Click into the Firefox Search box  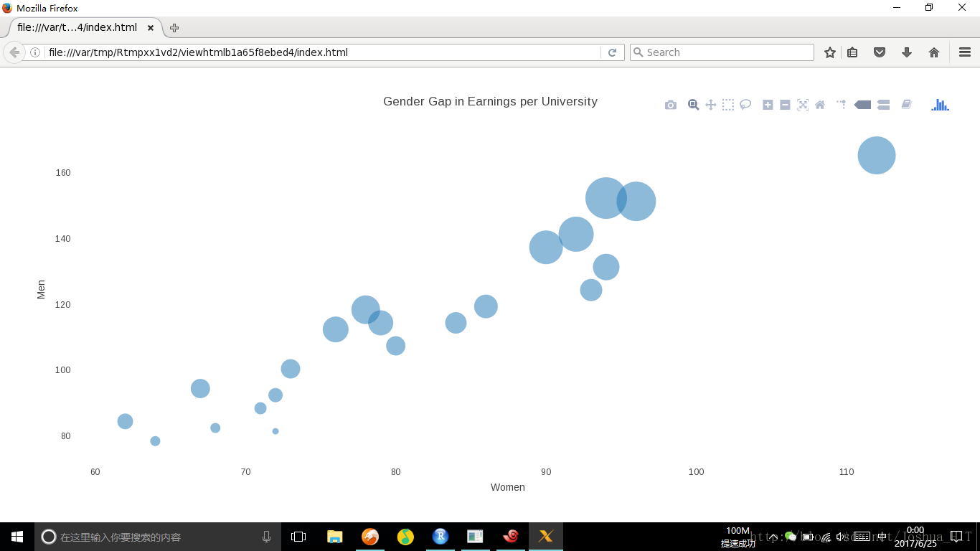(722, 52)
